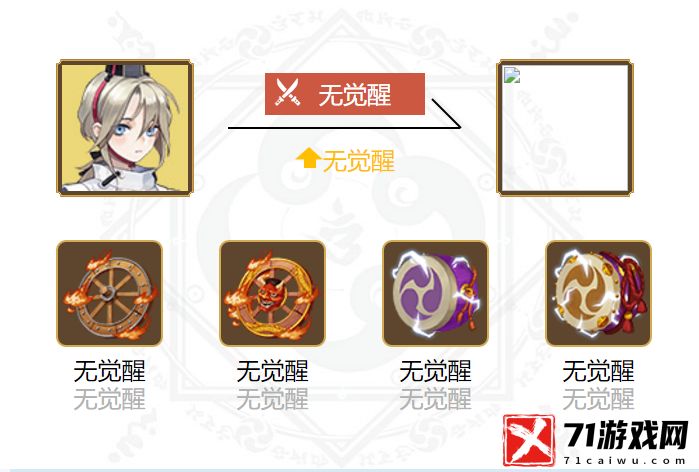Click the 71caiwu.com URL text
This screenshot has height=472, width=699.
[625, 461]
